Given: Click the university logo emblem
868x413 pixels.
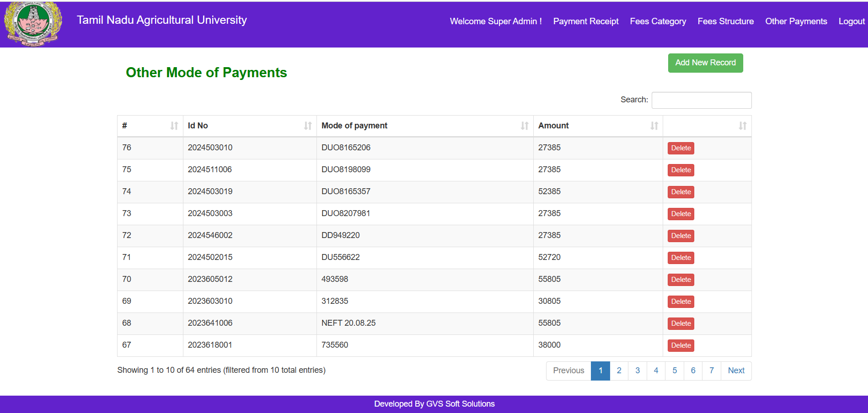Looking at the screenshot, I should (33, 23).
